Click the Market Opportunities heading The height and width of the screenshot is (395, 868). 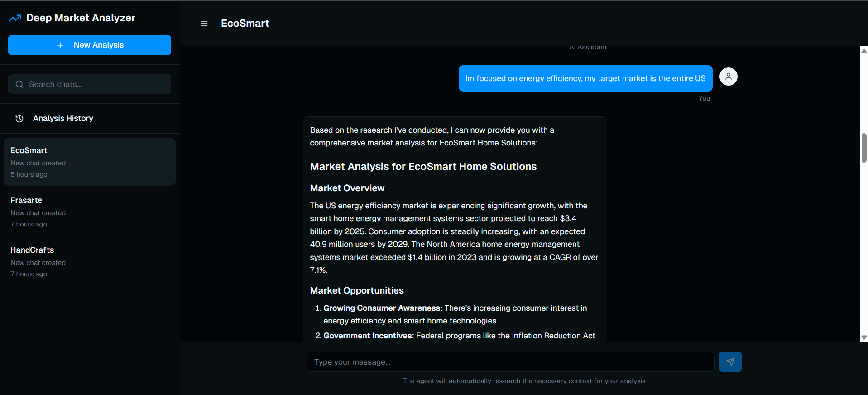point(357,290)
